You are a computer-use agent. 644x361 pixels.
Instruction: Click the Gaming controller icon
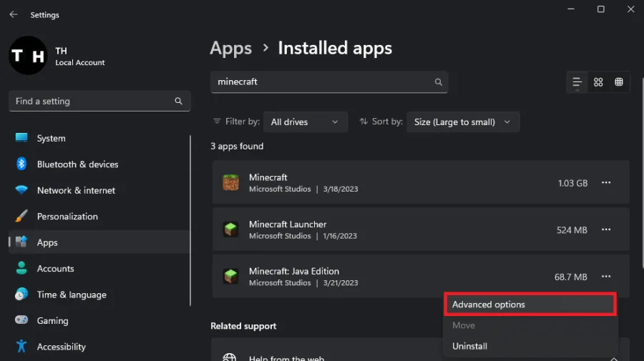(21, 320)
